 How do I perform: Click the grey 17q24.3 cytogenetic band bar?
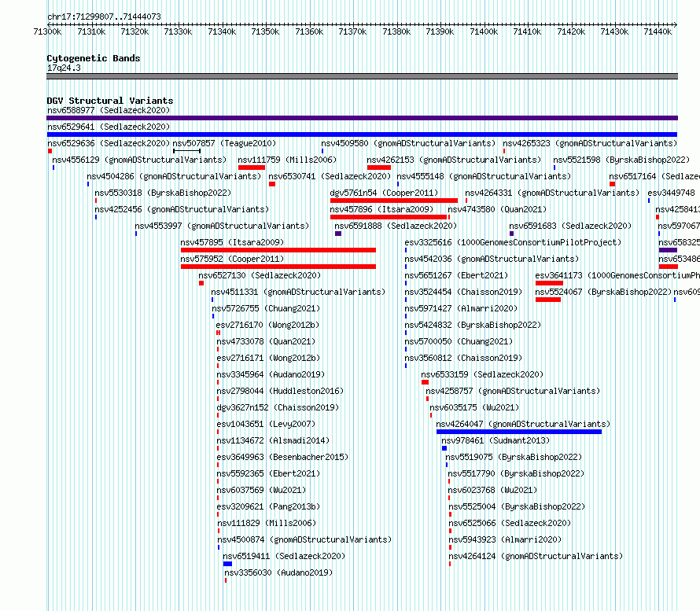click(362, 76)
